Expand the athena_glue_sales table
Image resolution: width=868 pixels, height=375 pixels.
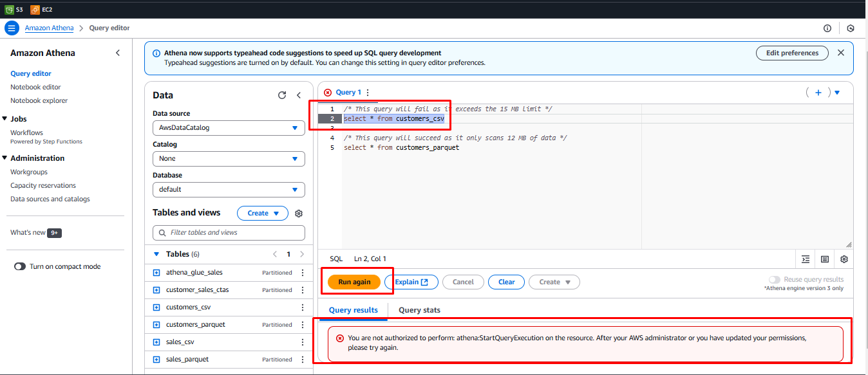click(156, 273)
